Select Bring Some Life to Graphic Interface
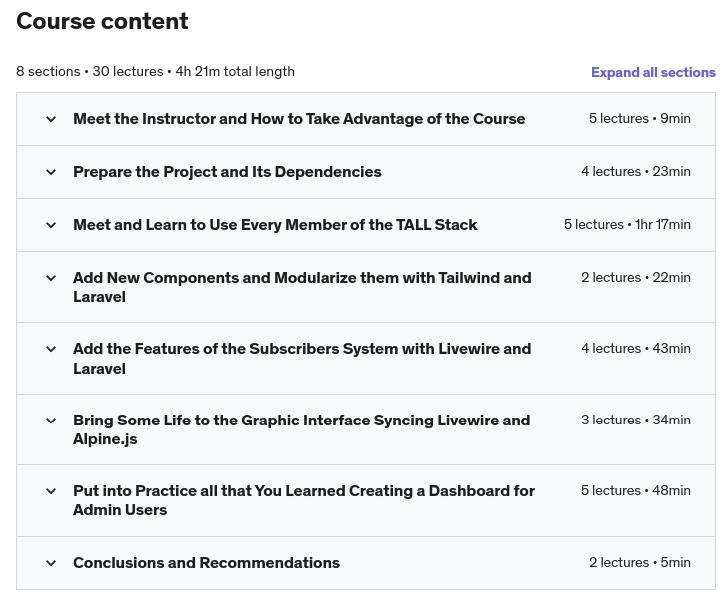The image size is (727, 595). point(301,429)
